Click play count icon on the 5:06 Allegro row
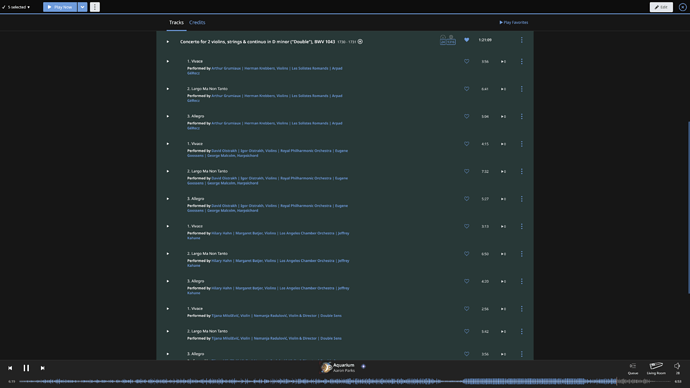690x388 pixels. coord(503,117)
